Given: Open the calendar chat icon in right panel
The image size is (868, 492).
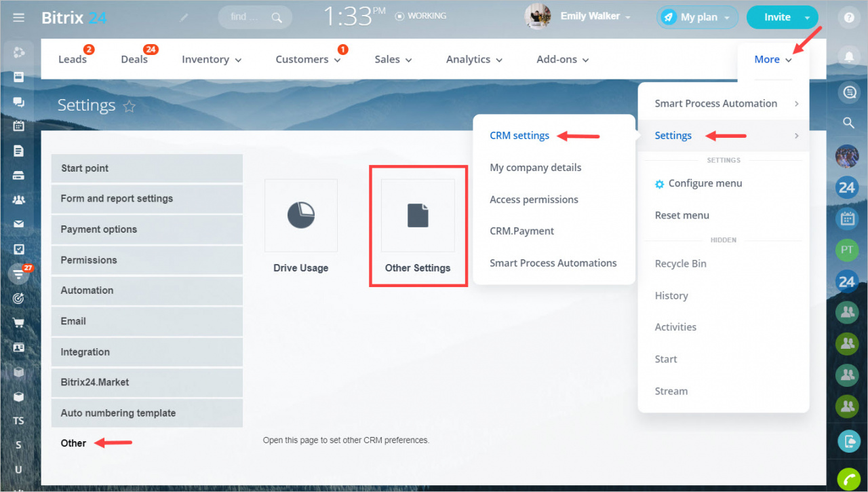Looking at the screenshot, I should (847, 219).
